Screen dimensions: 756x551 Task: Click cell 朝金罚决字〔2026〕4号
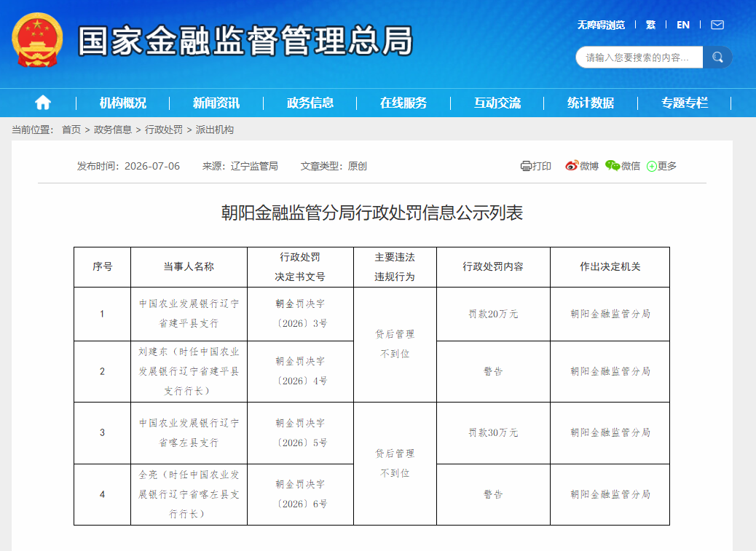pos(300,371)
